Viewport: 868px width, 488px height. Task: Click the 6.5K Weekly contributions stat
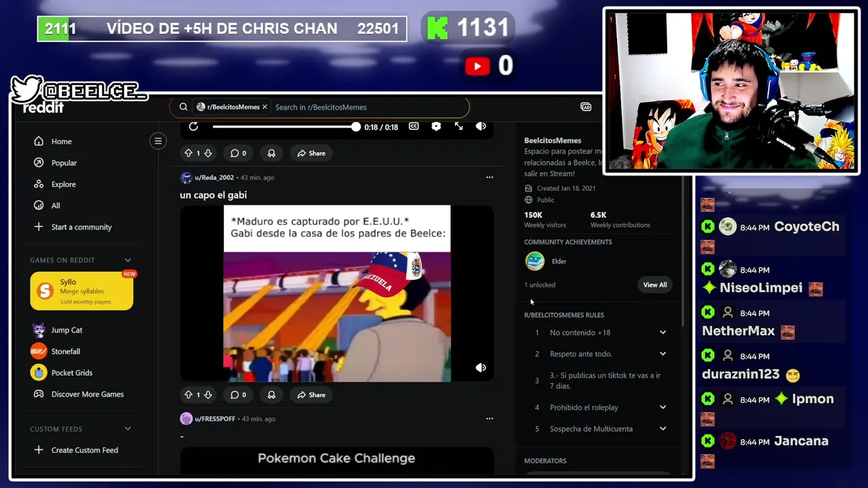click(620, 220)
